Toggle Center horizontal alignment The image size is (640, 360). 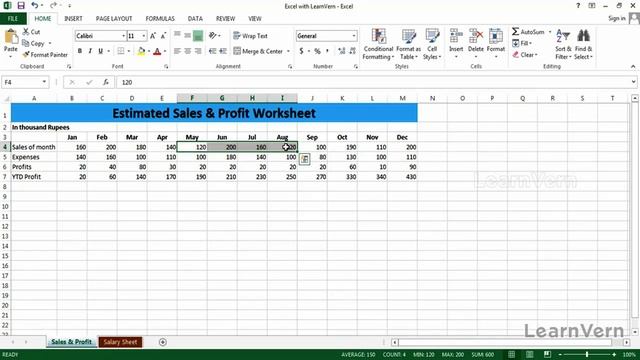(187, 51)
